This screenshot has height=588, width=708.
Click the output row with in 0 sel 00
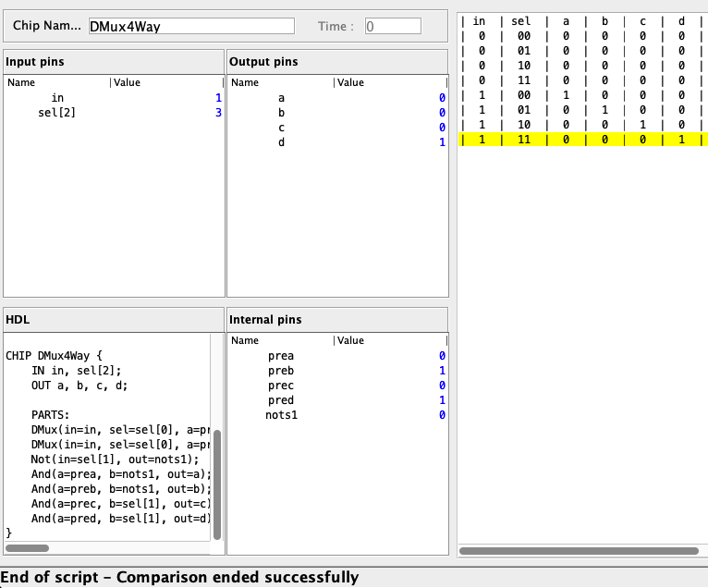(583, 36)
